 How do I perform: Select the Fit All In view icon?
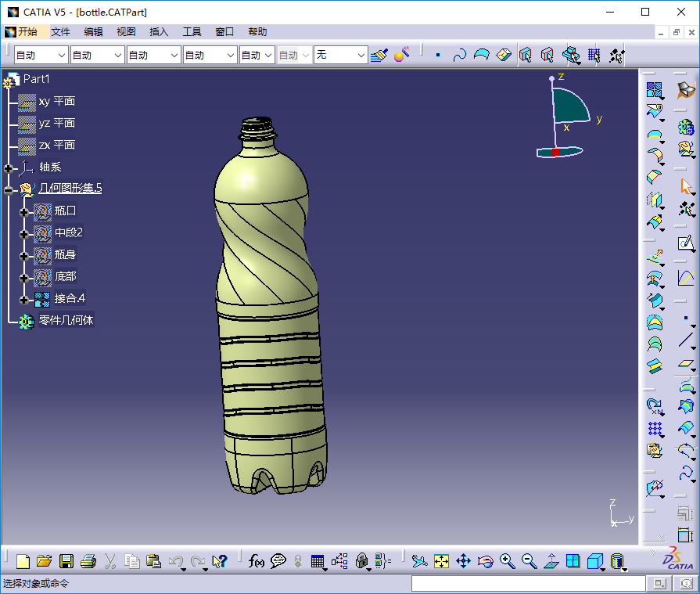[442, 561]
